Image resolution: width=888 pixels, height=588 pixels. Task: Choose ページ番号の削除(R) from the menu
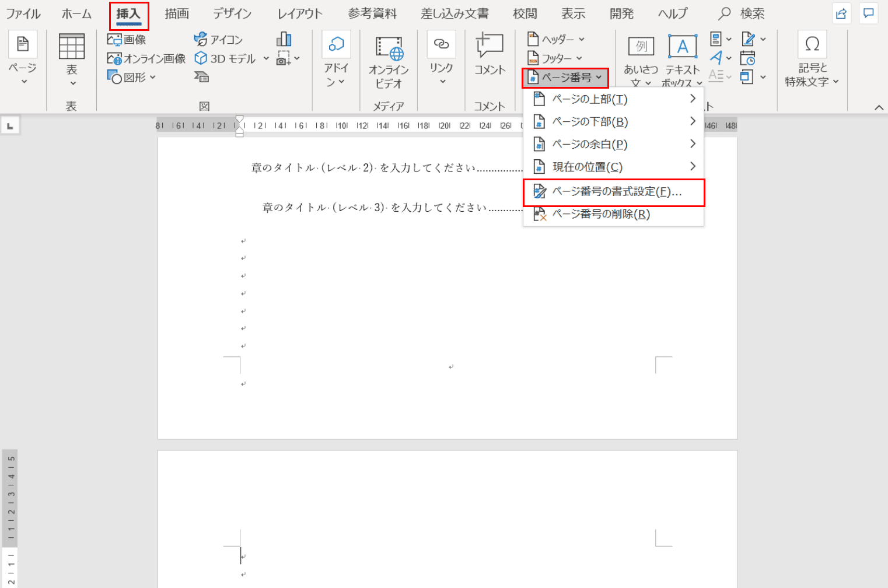coord(614,214)
